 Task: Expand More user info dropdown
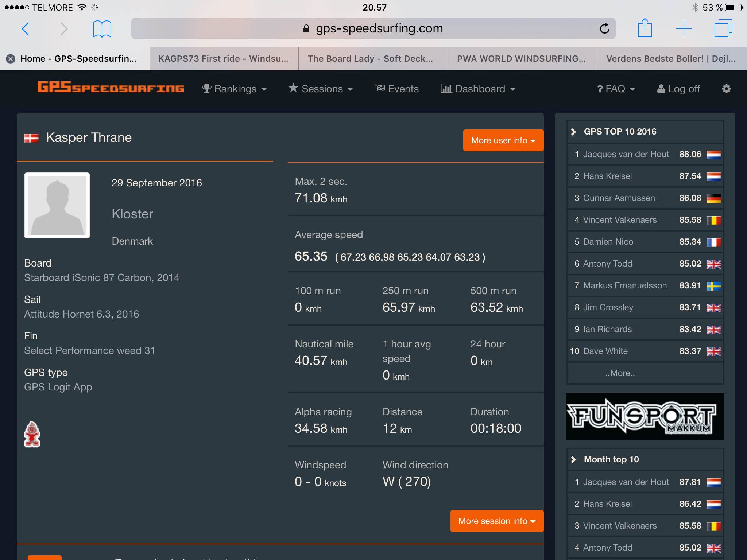[503, 140]
